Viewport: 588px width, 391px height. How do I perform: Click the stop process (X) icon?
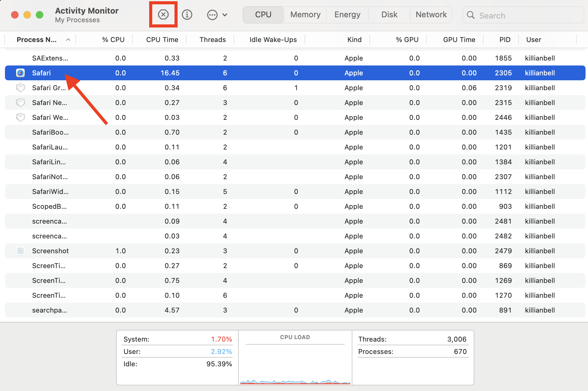pos(163,14)
